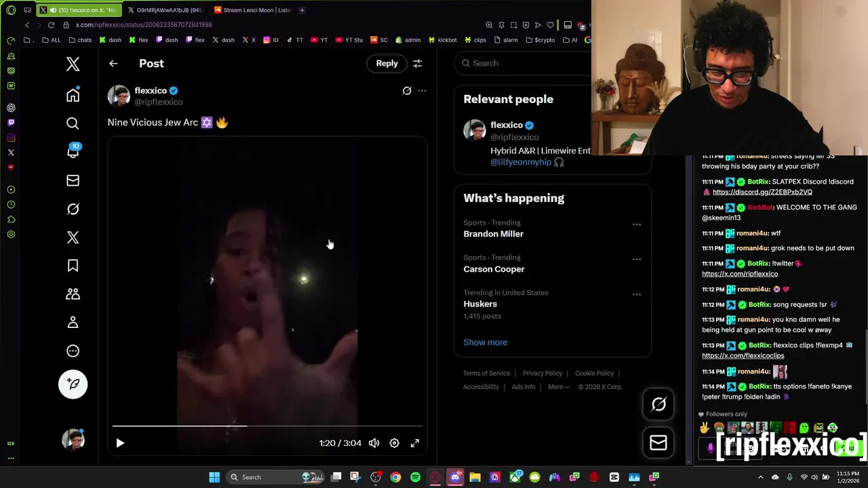Open a new browser tab with plus
This screenshot has width=868, height=488.
[302, 10]
